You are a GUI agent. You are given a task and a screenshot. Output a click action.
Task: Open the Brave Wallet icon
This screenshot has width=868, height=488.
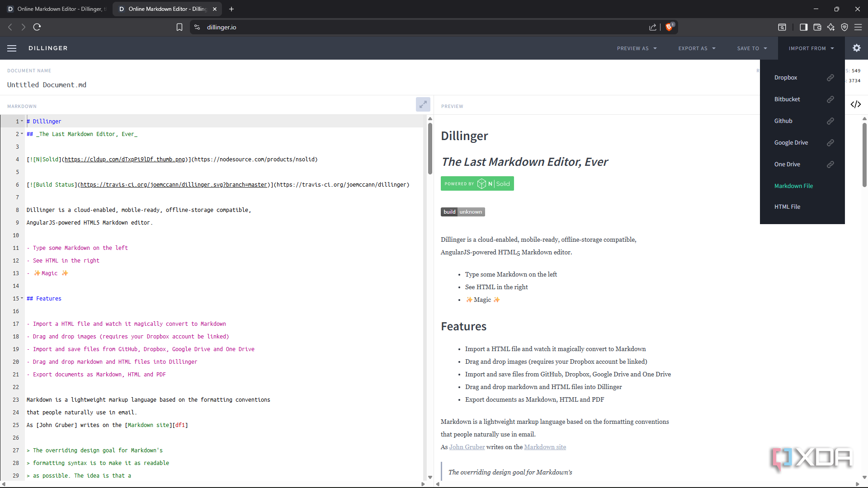(817, 27)
